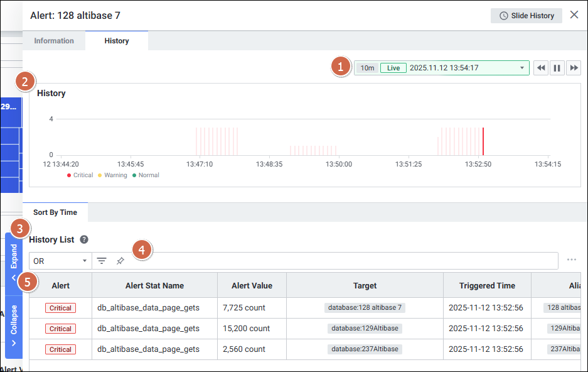588x372 pixels.
Task: Close the alert detail panel
Action: point(574,15)
